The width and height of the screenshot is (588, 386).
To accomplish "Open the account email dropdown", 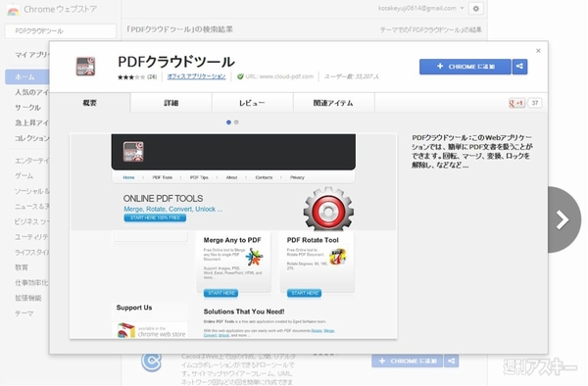I will click(421, 8).
